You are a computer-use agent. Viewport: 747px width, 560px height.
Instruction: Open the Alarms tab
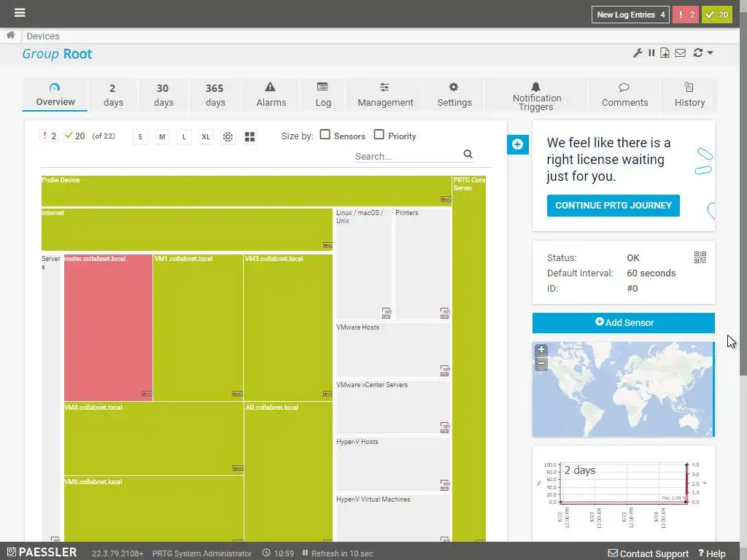click(271, 95)
